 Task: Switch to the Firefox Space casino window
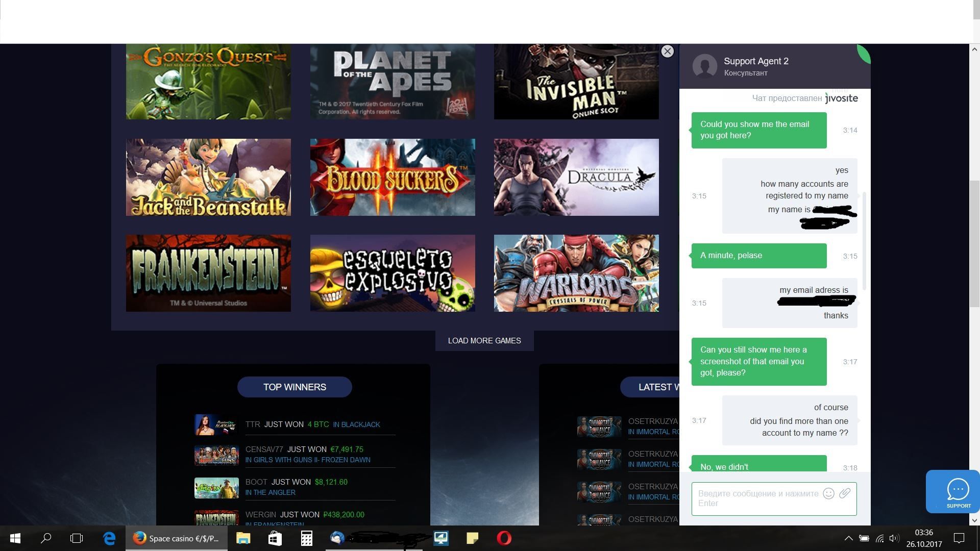[177, 538]
